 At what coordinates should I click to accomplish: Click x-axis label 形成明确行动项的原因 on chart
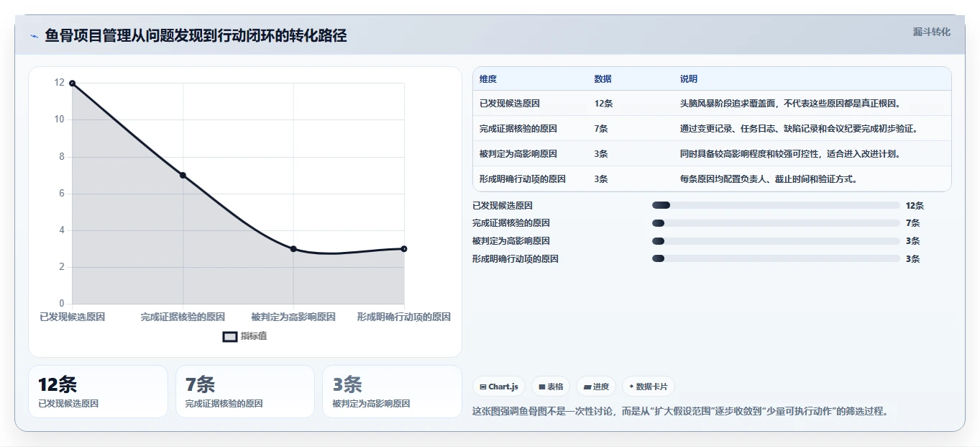point(404,317)
